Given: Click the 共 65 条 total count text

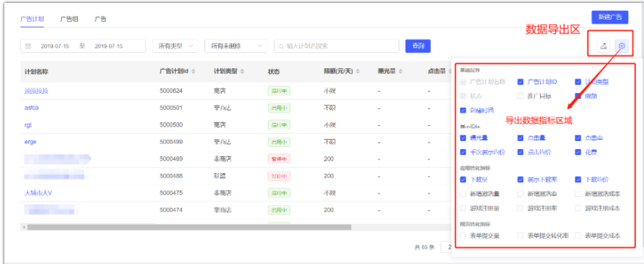Looking at the screenshot, I should pos(424,247).
